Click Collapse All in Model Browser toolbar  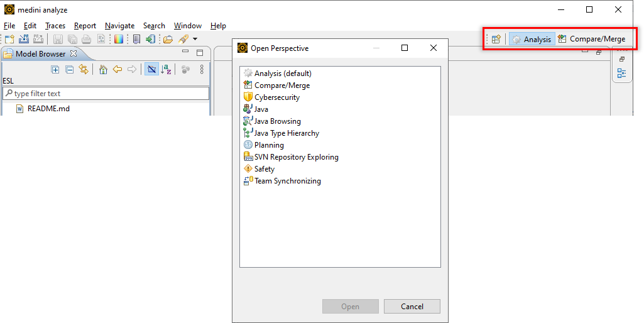point(69,70)
